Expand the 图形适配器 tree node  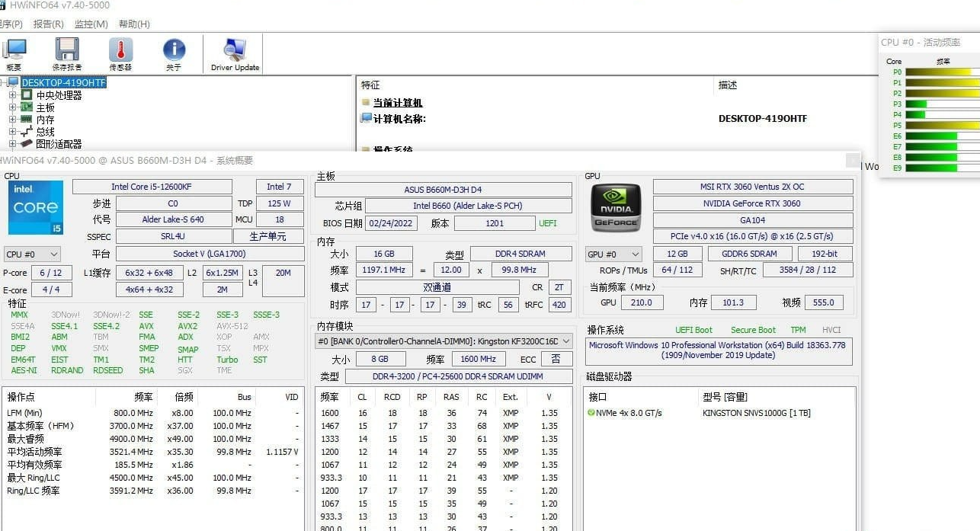coord(12,144)
